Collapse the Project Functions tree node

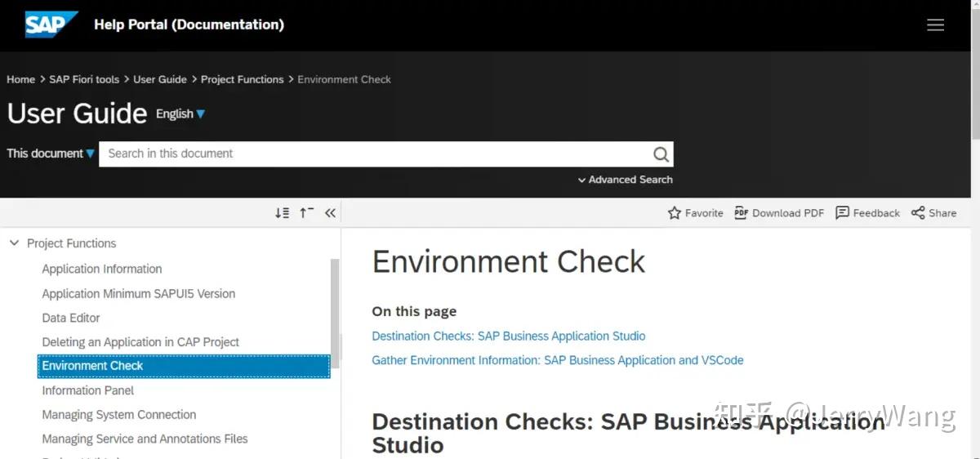click(14, 243)
